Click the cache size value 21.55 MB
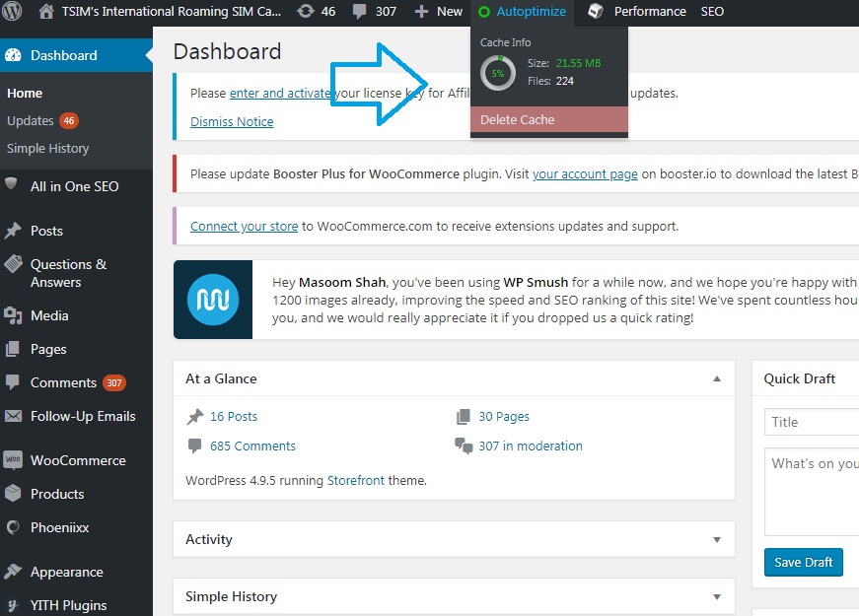 coord(579,63)
